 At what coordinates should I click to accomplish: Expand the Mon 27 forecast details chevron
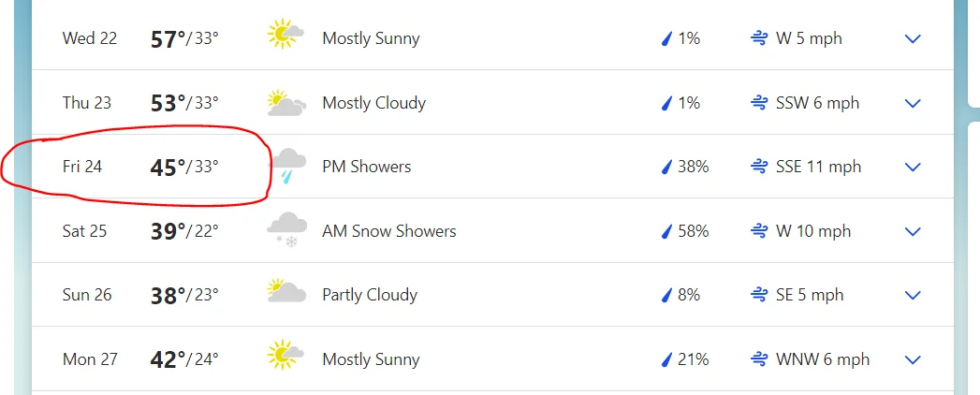coord(914,359)
